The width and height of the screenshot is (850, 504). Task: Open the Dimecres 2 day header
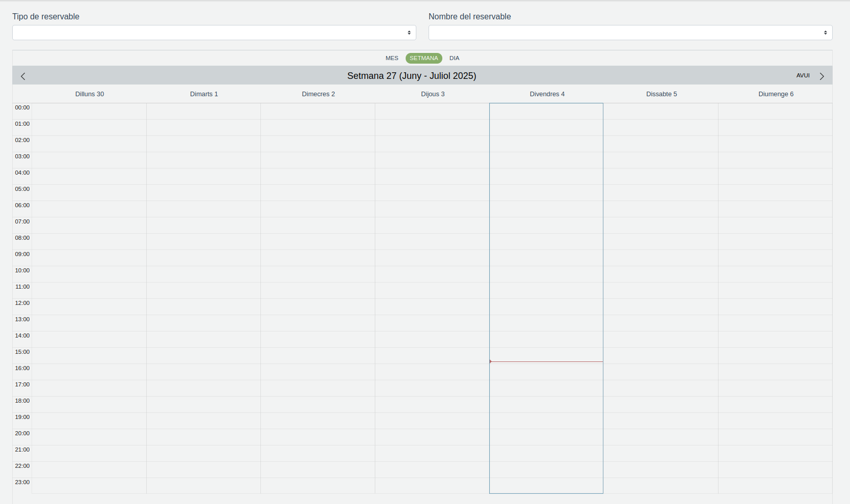click(318, 94)
